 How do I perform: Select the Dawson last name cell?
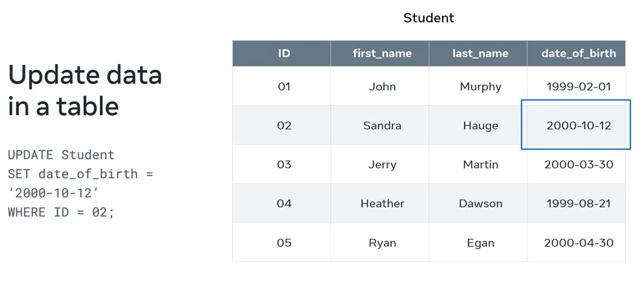[480, 203]
